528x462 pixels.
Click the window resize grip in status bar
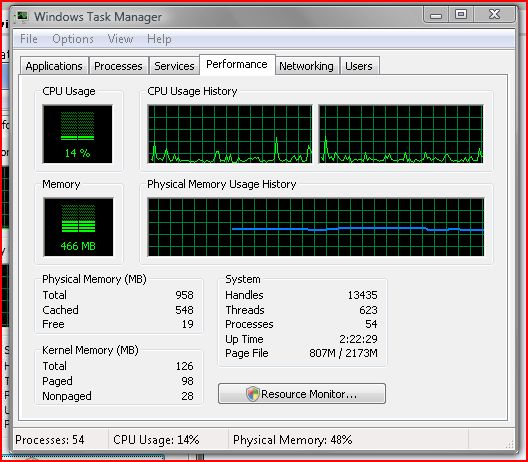pyautogui.click(x=509, y=444)
